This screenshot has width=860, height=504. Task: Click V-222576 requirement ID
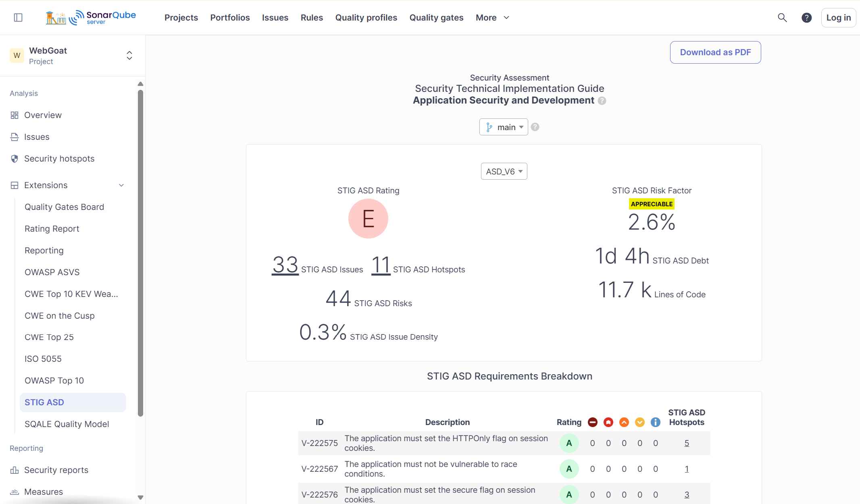tap(320, 495)
